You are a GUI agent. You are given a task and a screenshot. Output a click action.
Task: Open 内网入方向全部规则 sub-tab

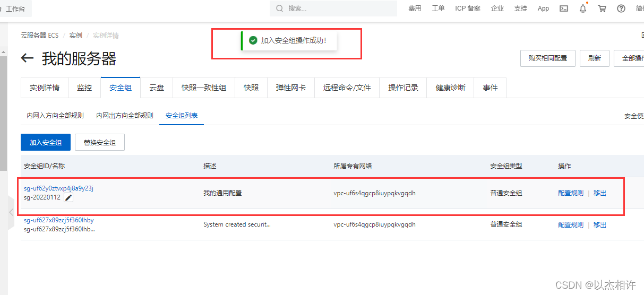pyautogui.click(x=55, y=115)
